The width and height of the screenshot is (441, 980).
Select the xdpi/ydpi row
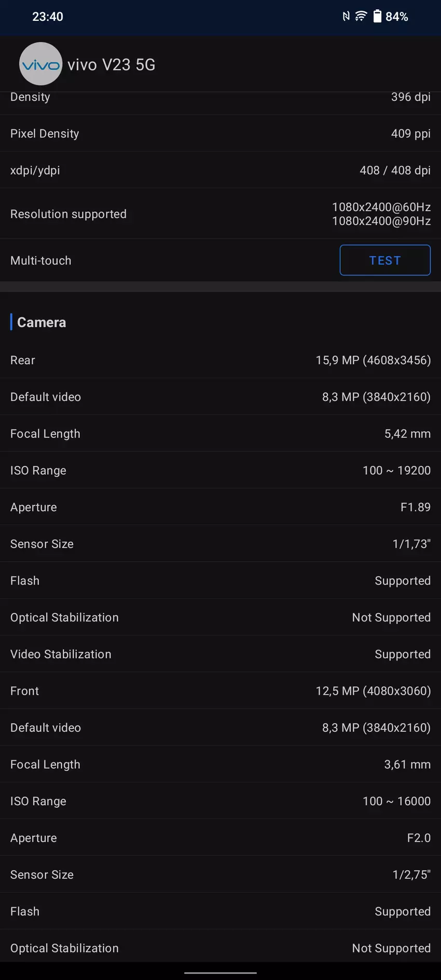[220, 170]
